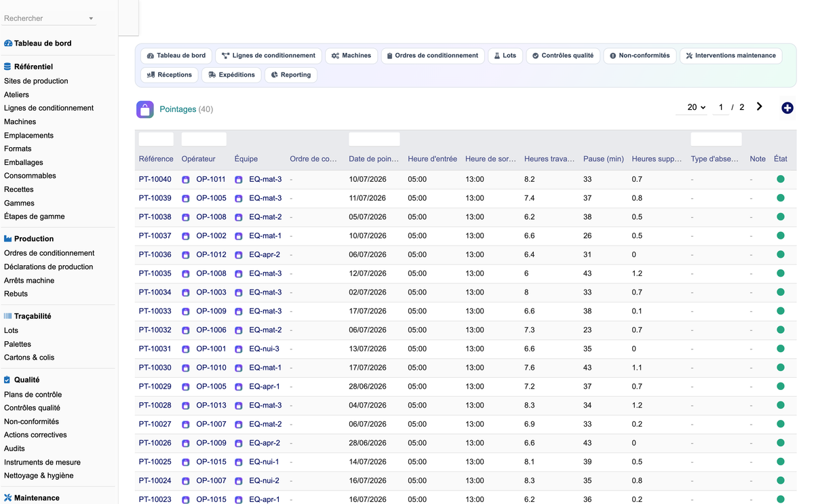
Task: Click team icon beside EQ-apr-2 in PT-10036
Action: [239, 255]
